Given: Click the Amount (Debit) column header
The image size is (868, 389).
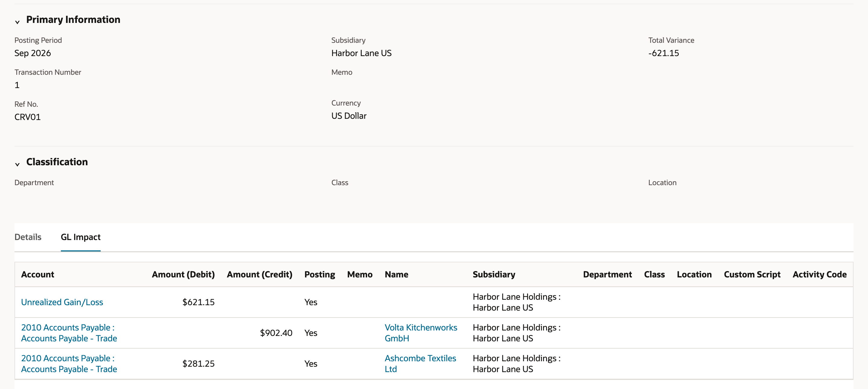Looking at the screenshot, I should tap(183, 274).
